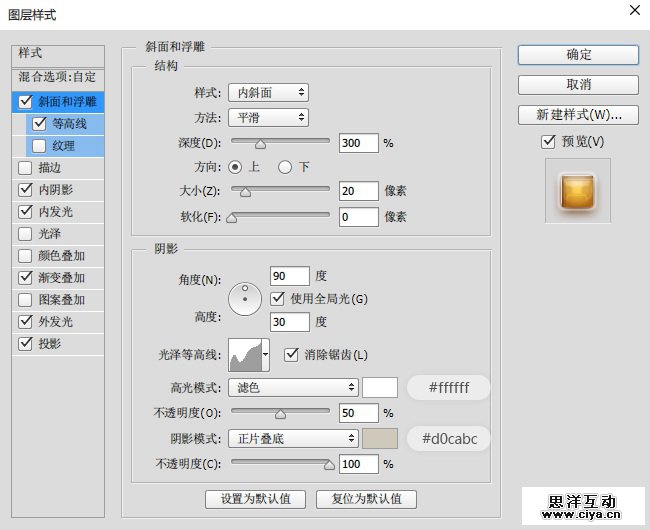Open the 高光模式 dropdown showing 滤色
Image resolution: width=650 pixels, height=530 pixels.
(293, 387)
